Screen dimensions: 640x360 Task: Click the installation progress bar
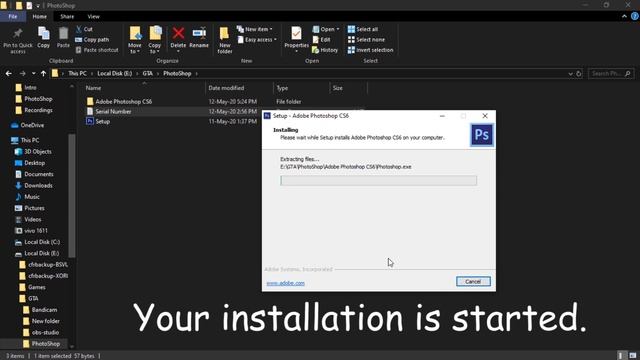click(378, 180)
